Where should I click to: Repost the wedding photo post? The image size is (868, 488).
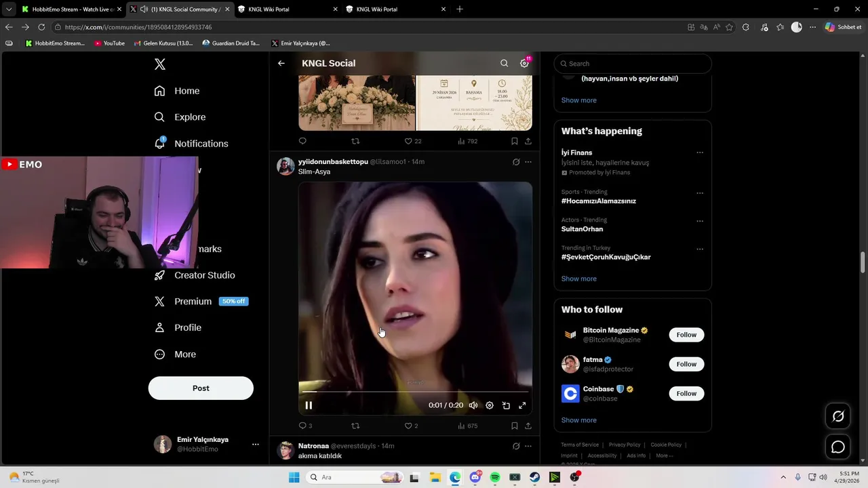coord(355,141)
